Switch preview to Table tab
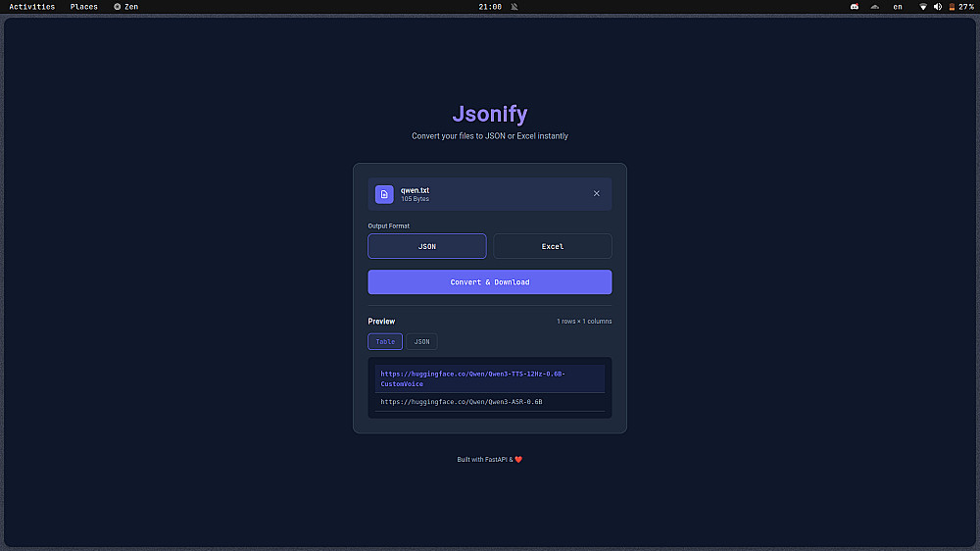The image size is (980, 551). [385, 341]
